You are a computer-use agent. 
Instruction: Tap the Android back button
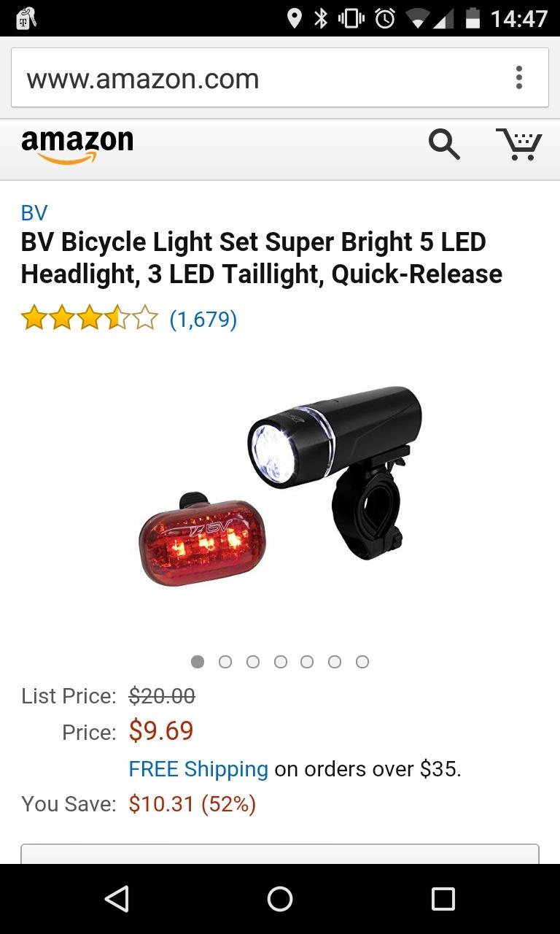(117, 899)
